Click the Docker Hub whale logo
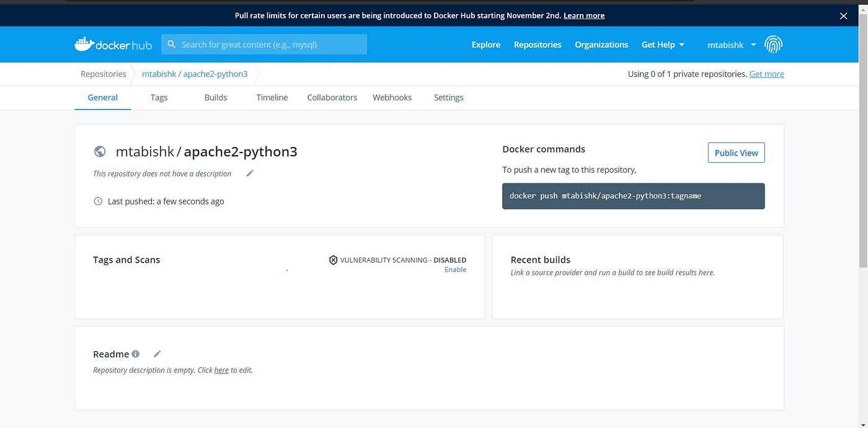Image resolution: width=868 pixels, height=428 pixels. pyautogui.click(x=112, y=45)
